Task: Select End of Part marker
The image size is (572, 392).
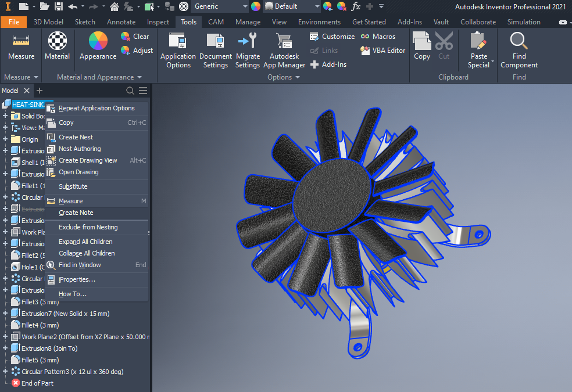Action: tap(33, 383)
